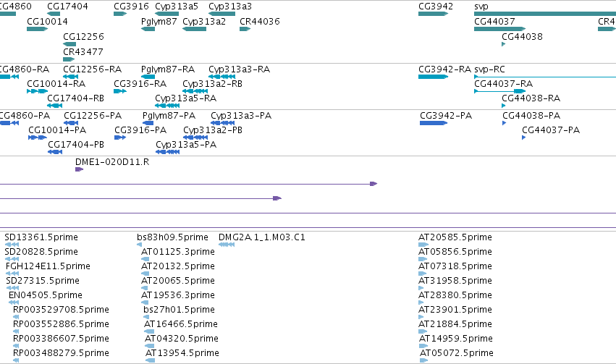Screen dimensions: 616x364
Task: Select the CR43477 gene feature
Action: coord(69,59)
